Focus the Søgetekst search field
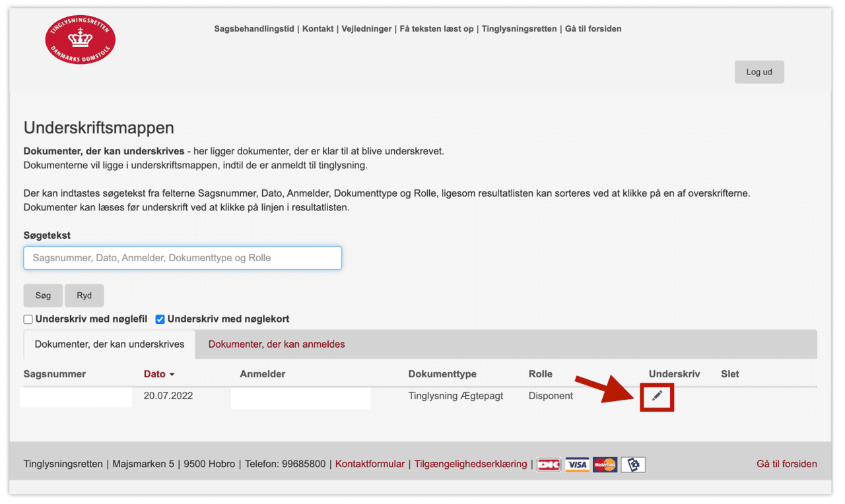Screen dimensions: 845x504 [x=183, y=258]
